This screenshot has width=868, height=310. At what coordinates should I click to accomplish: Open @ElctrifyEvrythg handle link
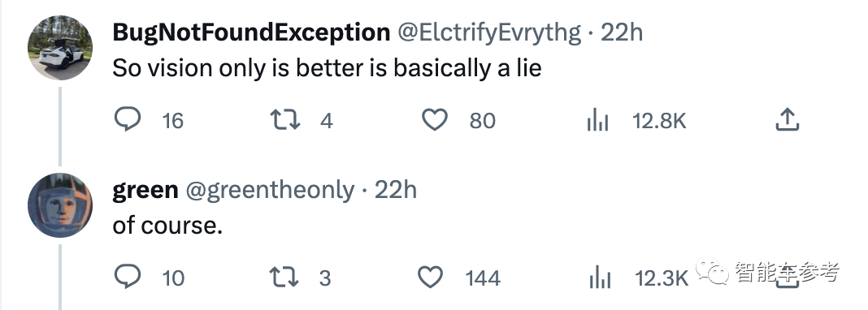click(x=489, y=33)
